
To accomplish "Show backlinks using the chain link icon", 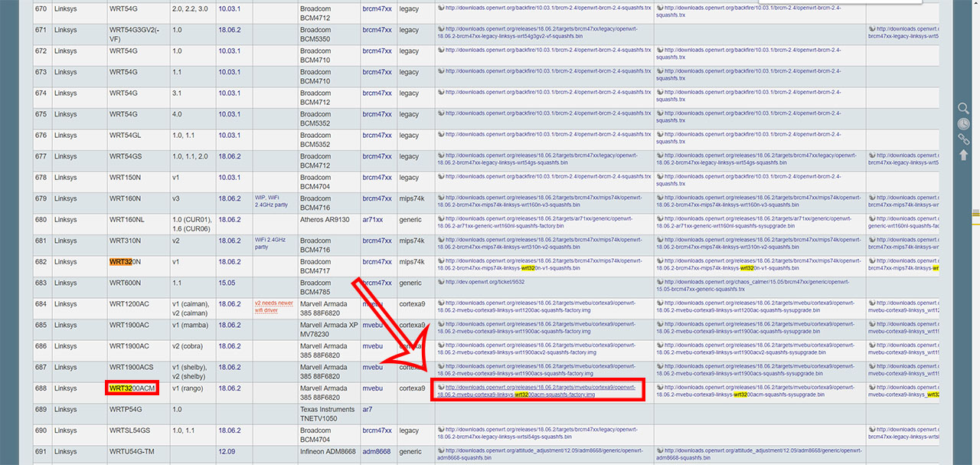I will tap(964, 139).
